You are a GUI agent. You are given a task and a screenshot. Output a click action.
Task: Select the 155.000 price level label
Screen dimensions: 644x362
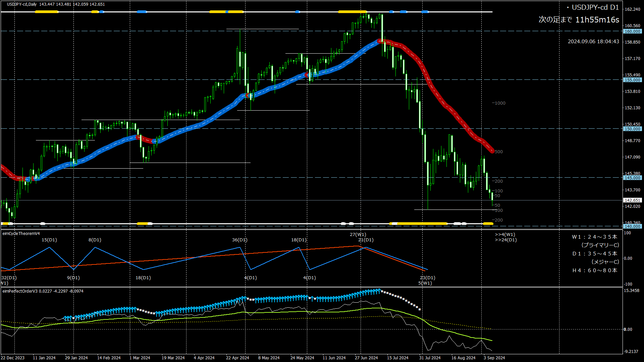click(632, 80)
